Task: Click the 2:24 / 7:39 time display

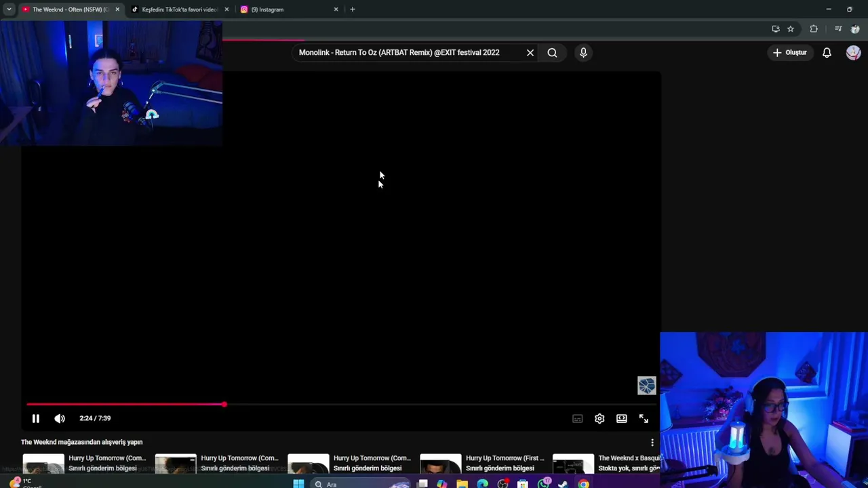Action: [x=95, y=418]
